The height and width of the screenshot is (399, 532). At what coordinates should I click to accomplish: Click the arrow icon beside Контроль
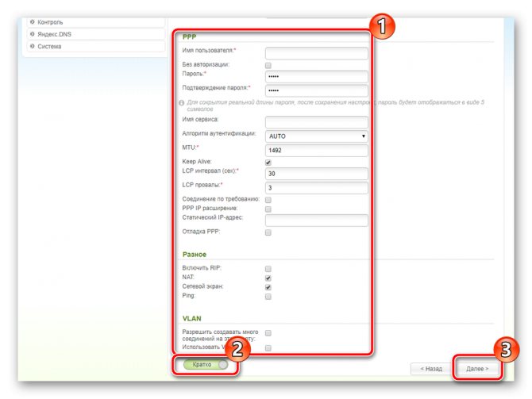pos(33,22)
